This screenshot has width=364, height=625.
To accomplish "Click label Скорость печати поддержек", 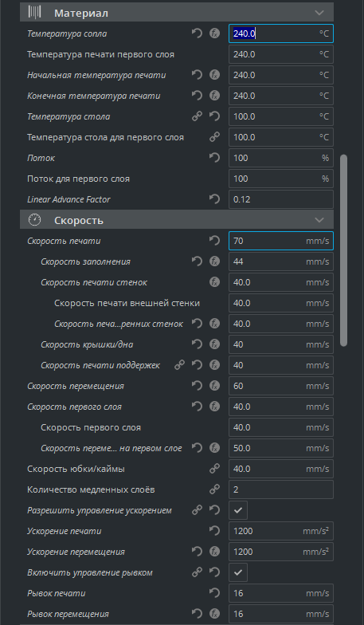I will 100,365.
